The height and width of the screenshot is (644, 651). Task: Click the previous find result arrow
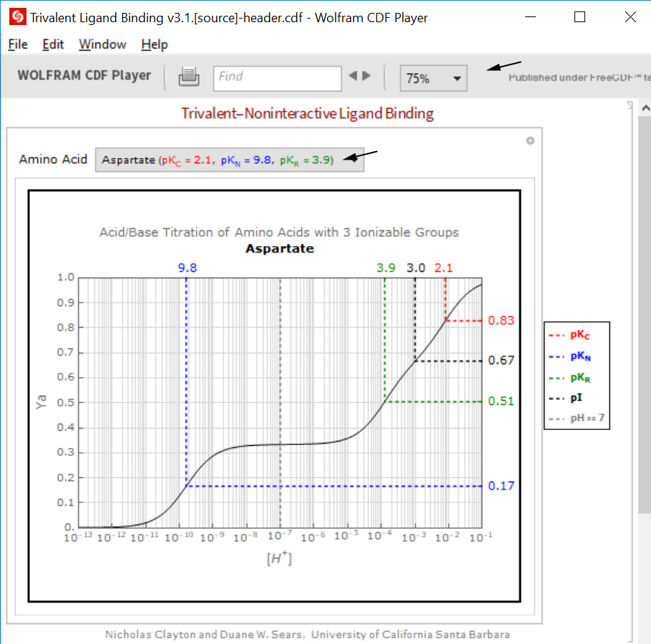(352, 76)
